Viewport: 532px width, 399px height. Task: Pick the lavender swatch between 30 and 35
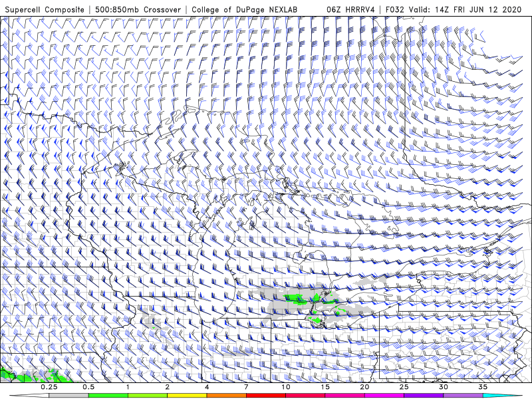463,396
